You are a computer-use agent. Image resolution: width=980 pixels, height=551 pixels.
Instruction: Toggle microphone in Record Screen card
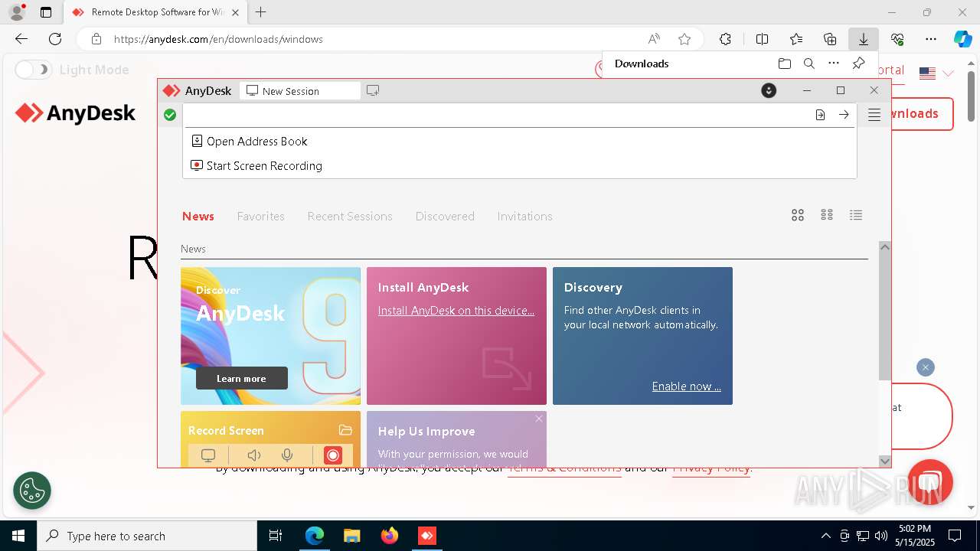(287, 455)
